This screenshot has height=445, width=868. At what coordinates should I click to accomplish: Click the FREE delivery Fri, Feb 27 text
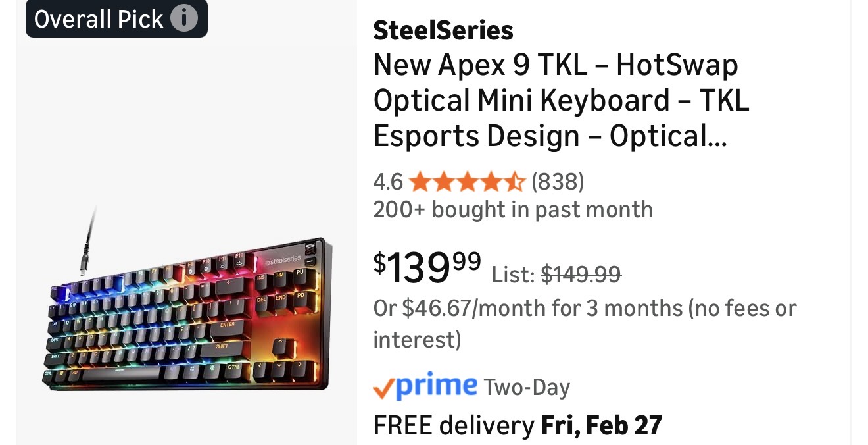coord(518,425)
